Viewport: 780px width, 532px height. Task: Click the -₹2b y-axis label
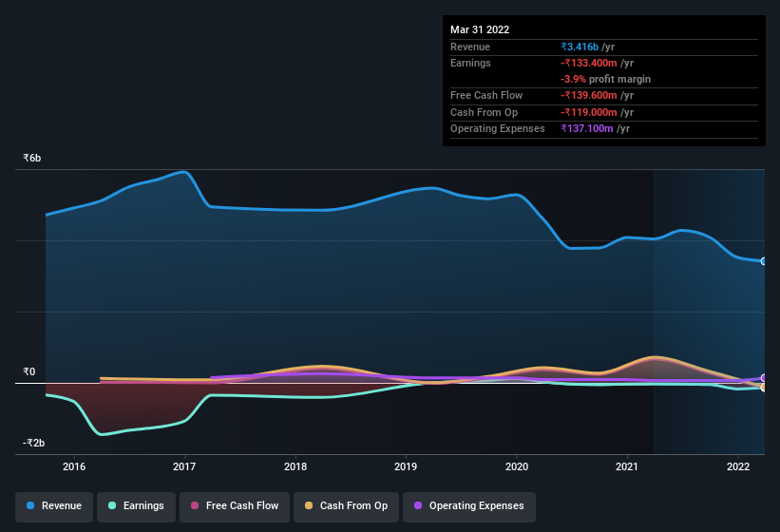point(33,443)
